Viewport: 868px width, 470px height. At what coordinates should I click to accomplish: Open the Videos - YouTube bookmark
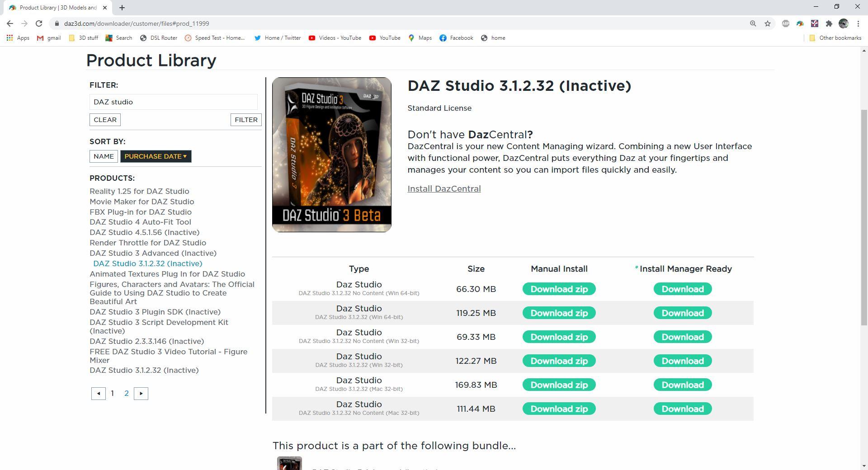tap(335, 38)
